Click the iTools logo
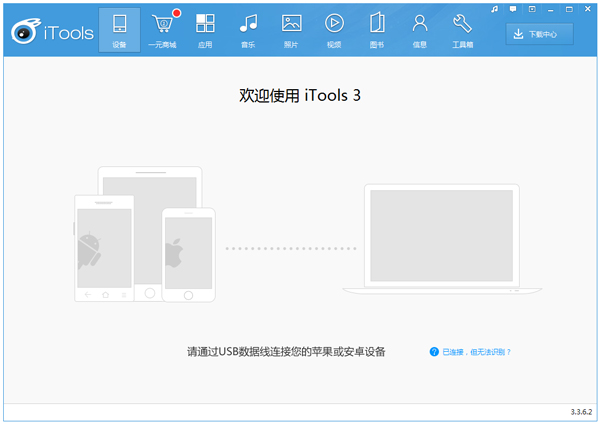Screen dimensions: 600x424 [x=52, y=32]
